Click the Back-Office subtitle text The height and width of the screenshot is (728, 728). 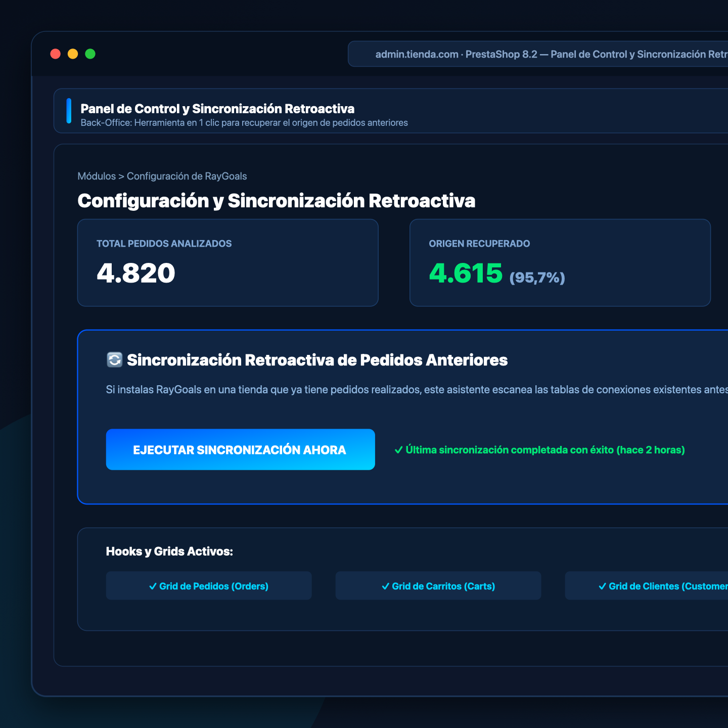click(244, 123)
